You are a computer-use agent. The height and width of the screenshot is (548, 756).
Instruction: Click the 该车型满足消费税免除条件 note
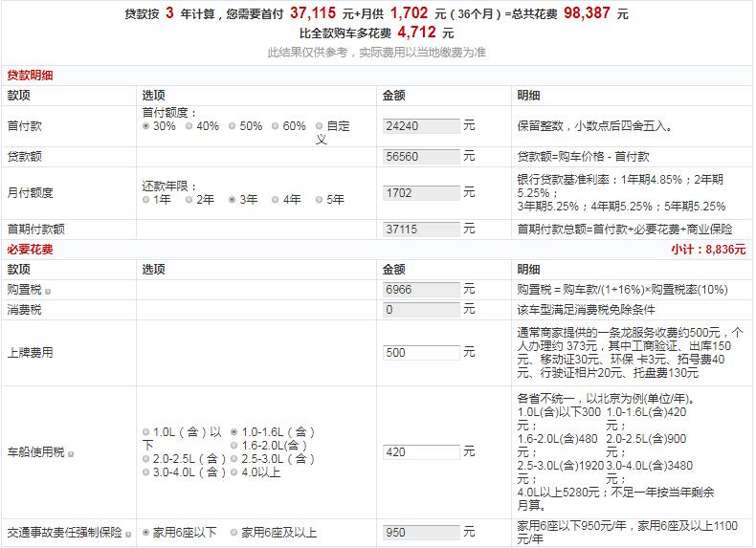[586, 310]
